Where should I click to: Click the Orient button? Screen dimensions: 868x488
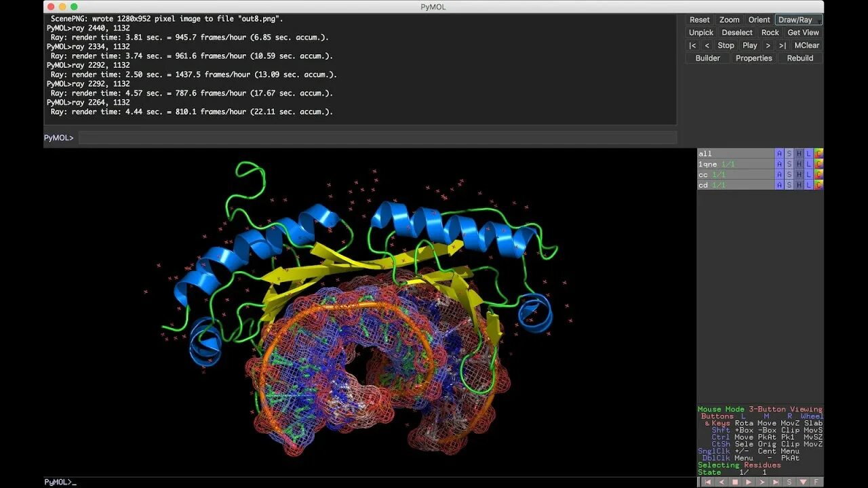point(759,20)
